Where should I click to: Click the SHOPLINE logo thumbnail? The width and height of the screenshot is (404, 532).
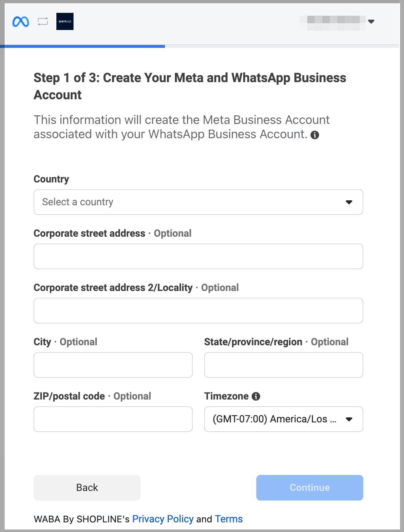(x=65, y=21)
